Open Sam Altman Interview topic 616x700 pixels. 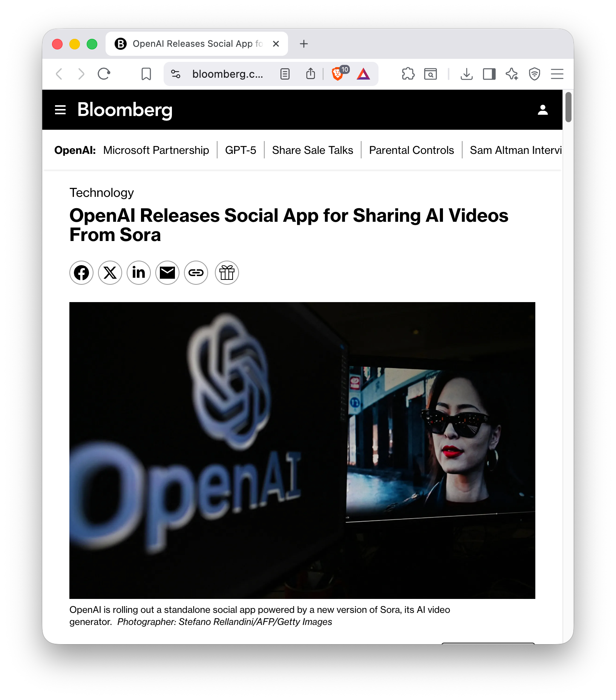click(x=516, y=150)
